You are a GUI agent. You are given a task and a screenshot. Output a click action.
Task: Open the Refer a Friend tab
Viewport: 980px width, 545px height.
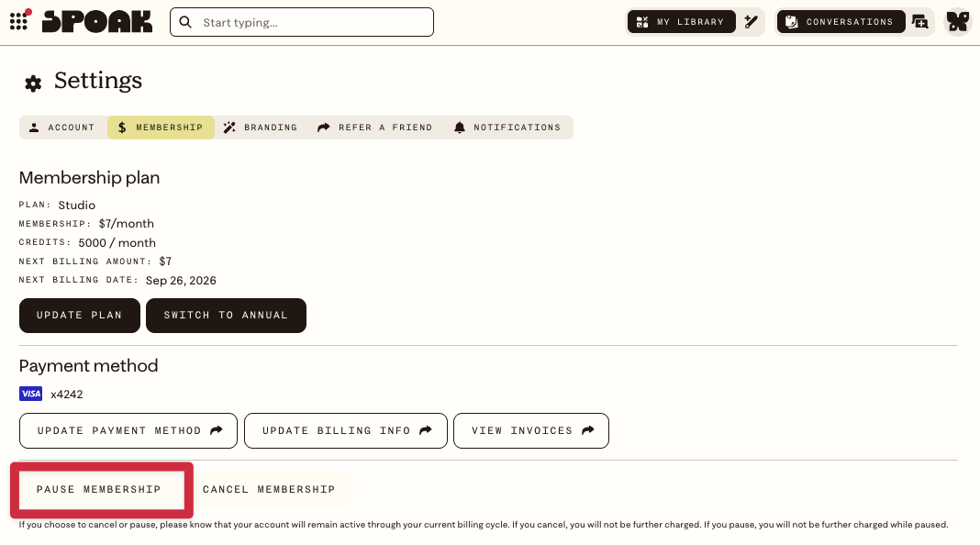point(375,128)
